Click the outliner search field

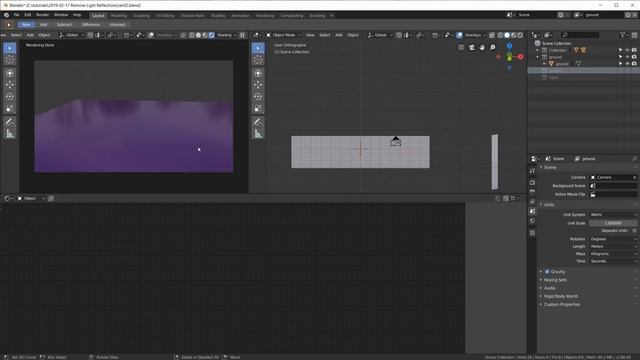[580, 35]
